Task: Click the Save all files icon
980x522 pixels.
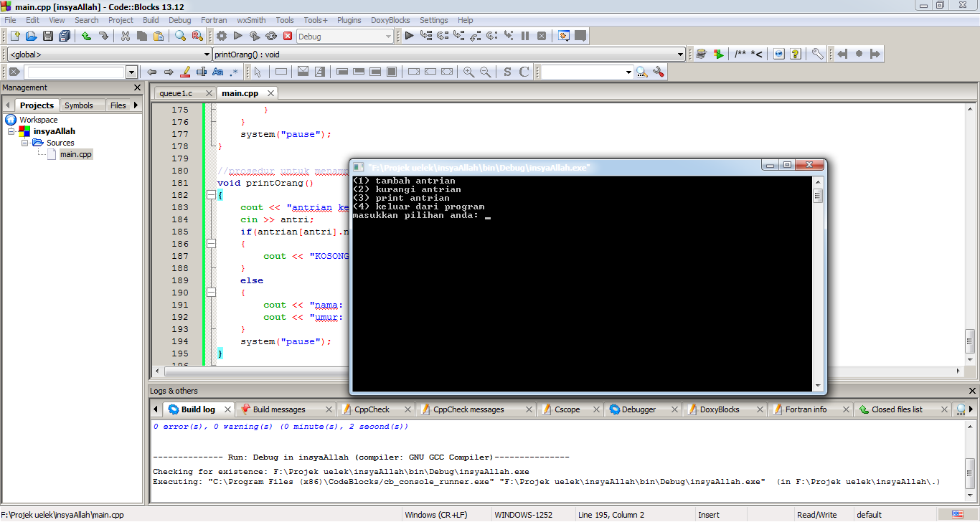Action: pyautogui.click(x=65, y=36)
